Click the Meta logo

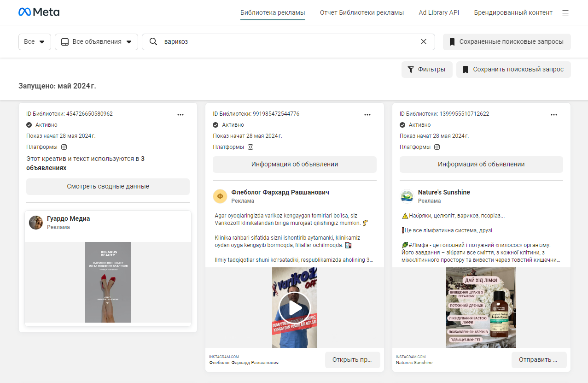39,12
